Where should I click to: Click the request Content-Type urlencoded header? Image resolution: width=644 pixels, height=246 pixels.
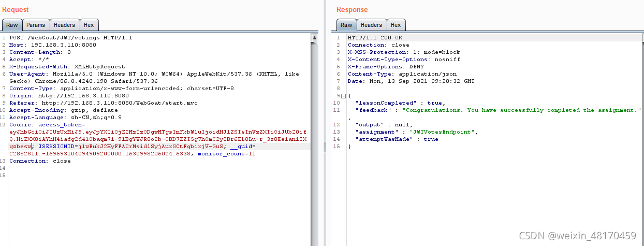pos(122,89)
